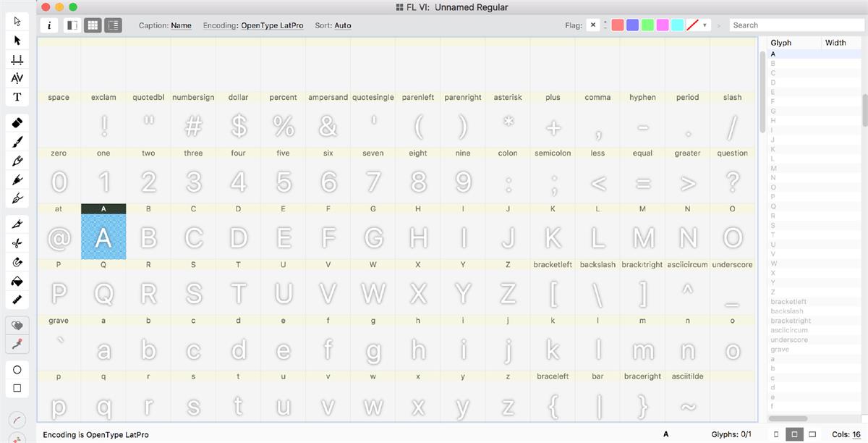Select the Text tool

click(17, 96)
